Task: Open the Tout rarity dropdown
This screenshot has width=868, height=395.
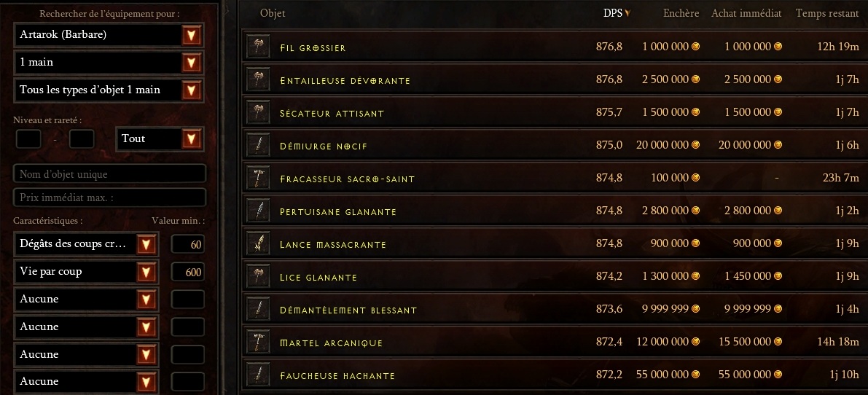Action: pos(160,139)
